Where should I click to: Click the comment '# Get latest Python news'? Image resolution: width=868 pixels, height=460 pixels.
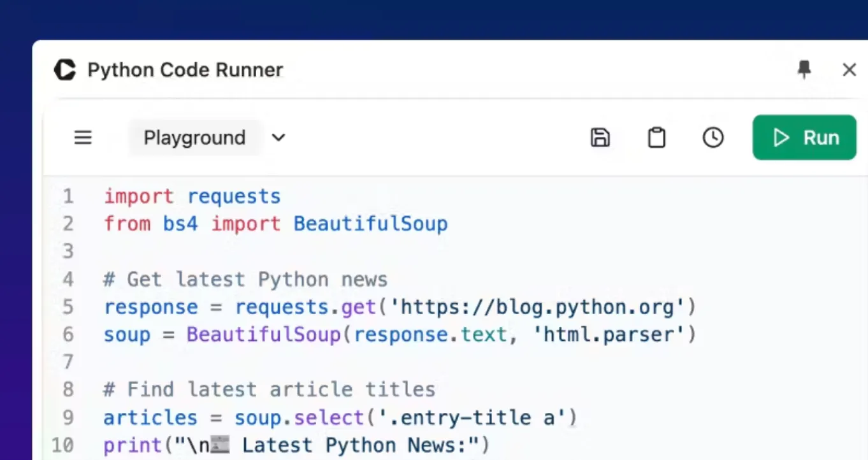click(245, 279)
